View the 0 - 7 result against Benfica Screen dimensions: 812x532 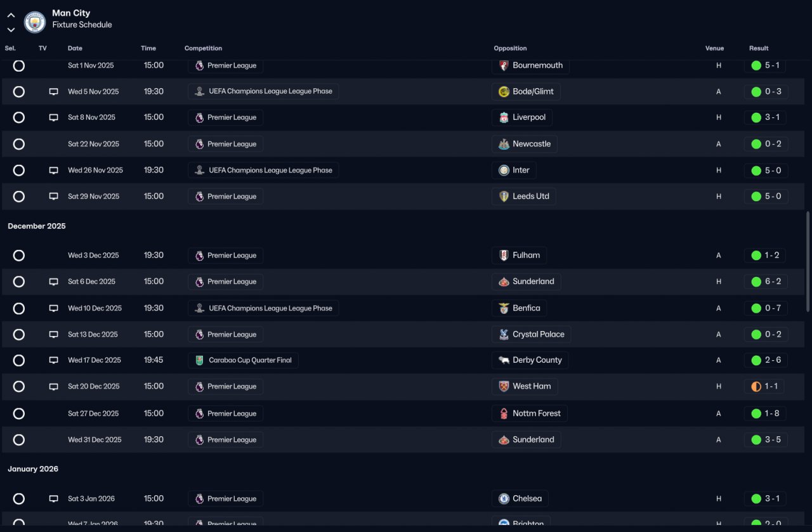[766, 308]
